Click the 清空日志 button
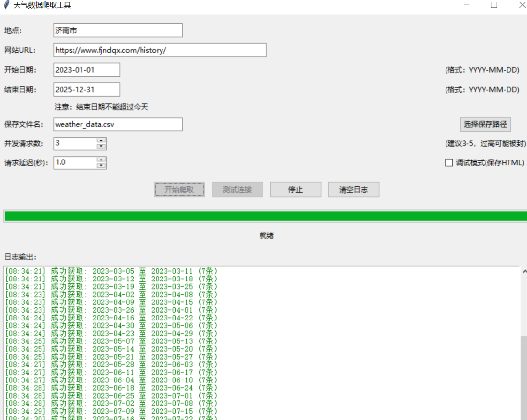527x420 pixels. point(354,189)
